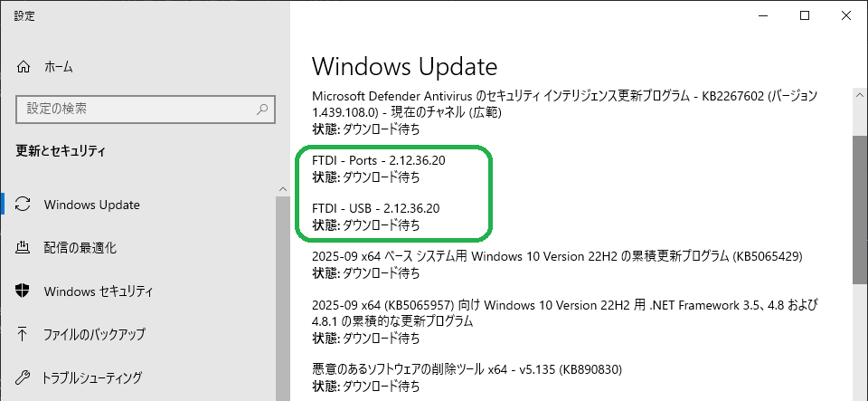868x401 pixels.
Task: Maximize the 設定 window
Action: coord(804,15)
